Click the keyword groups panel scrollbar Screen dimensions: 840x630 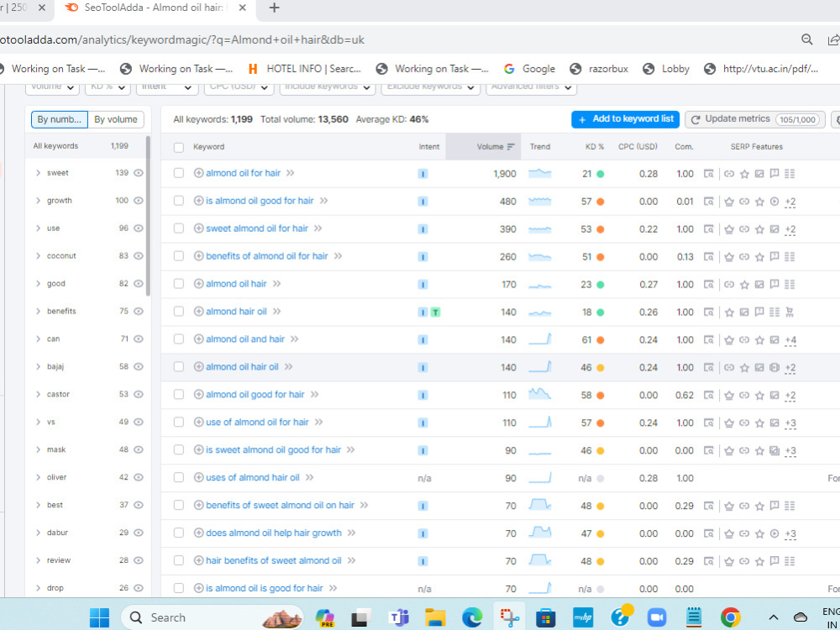point(148,217)
